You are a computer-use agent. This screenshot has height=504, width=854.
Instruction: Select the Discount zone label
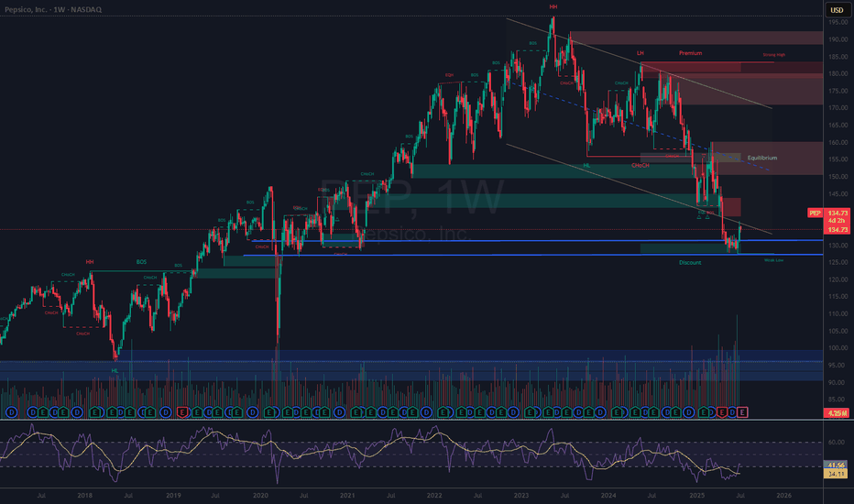(689, 263)
